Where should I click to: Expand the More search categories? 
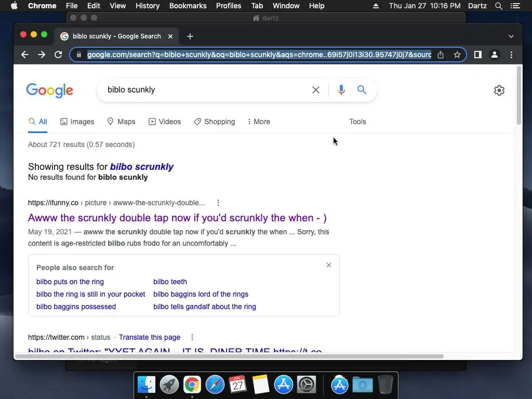(x=259, y=122)
